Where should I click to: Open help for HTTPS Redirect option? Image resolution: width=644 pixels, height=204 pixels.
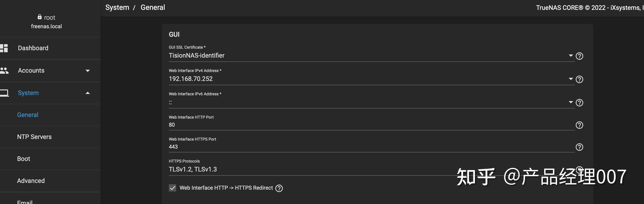coord(279,188)
